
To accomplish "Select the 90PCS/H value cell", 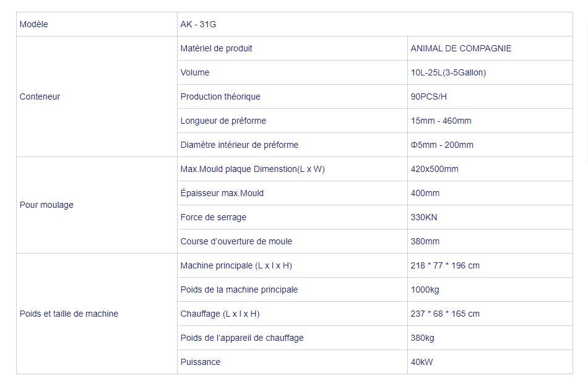I will coord(428,96).
